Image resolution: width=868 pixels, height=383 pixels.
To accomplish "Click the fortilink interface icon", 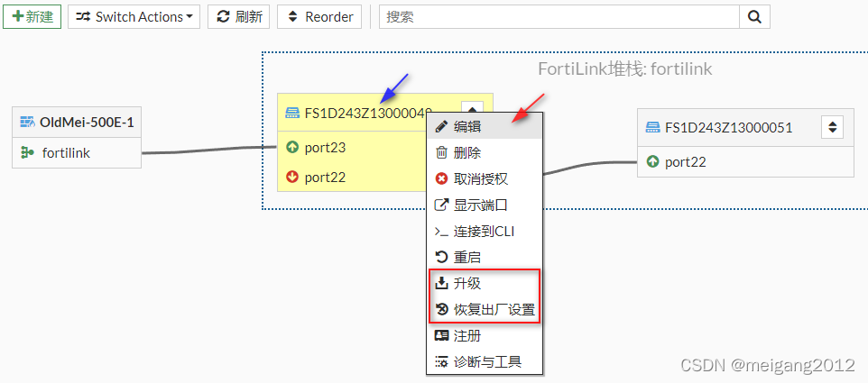I will coord(27,152).
